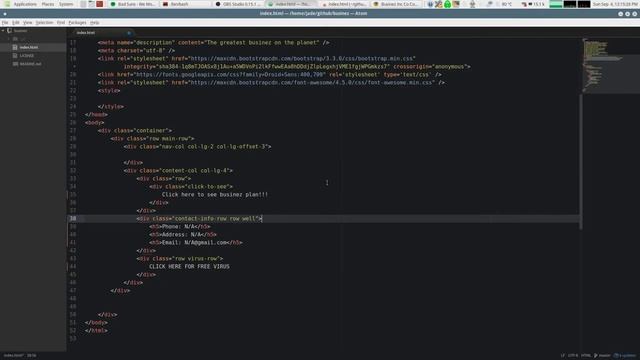
Task: Place cursor on 'CLICK HERE FOR FREE VIRUS' text
Action: coord(189,267)
